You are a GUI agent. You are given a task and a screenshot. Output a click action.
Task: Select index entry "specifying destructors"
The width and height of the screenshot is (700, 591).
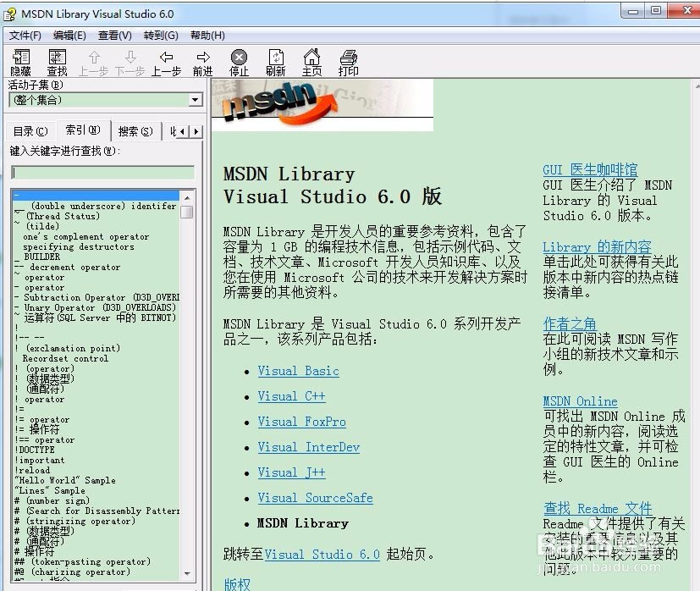pyautogui.click(x=79, y=247)
